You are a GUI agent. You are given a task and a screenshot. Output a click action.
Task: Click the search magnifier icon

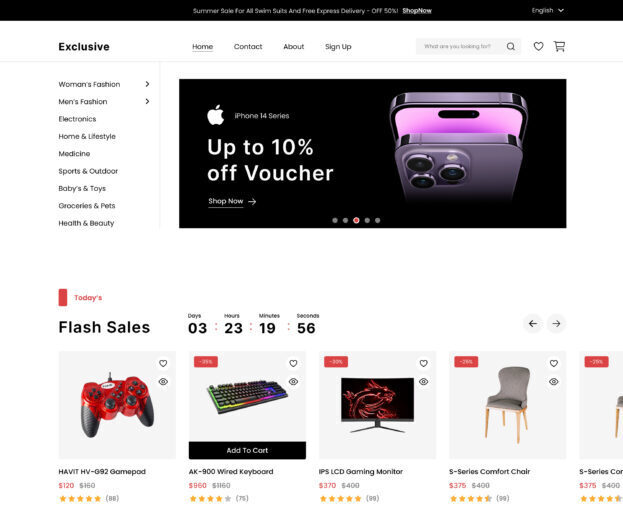coord(511,46)
